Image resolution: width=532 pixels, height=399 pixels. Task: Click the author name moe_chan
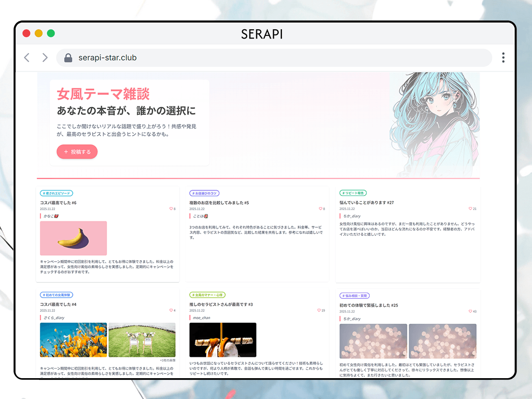[202, 318]
